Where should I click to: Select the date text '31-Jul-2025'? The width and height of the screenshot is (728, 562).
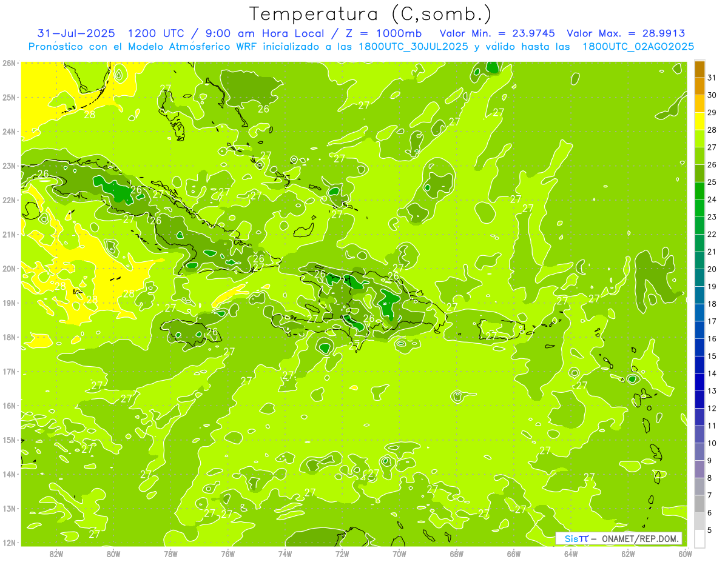(76, 33)
